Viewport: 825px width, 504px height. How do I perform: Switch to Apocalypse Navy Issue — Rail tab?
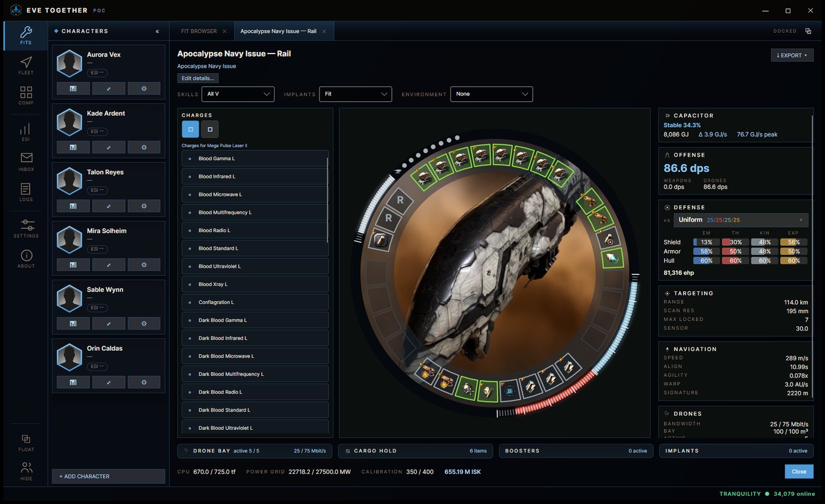pos(278,31)
